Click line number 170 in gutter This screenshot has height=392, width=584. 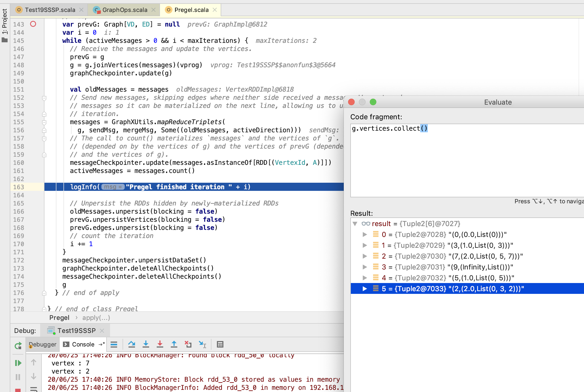(x=19, y=244)
